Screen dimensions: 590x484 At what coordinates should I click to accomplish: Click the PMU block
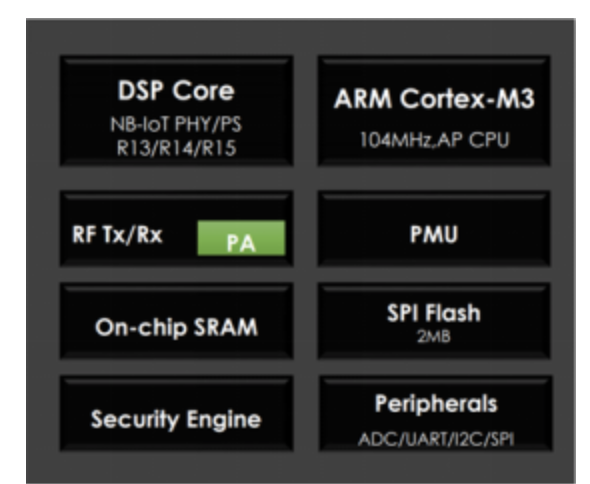coord(434,229)
